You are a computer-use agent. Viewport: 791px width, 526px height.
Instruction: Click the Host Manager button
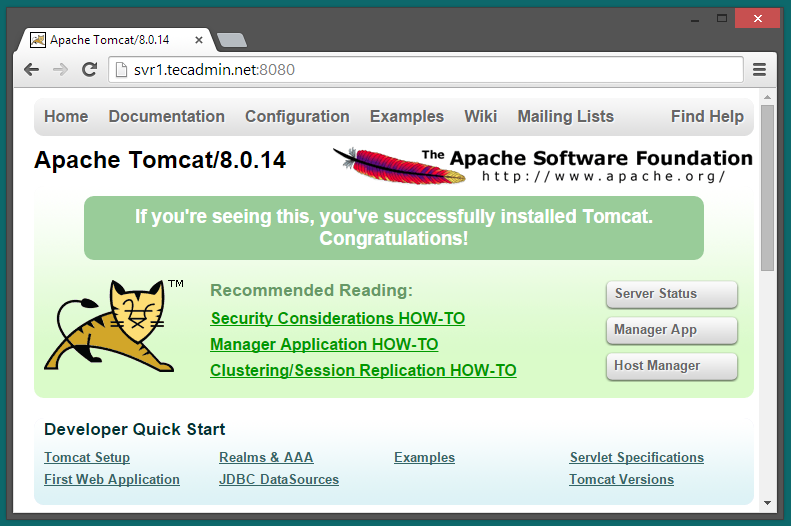(x=671, y=366)
